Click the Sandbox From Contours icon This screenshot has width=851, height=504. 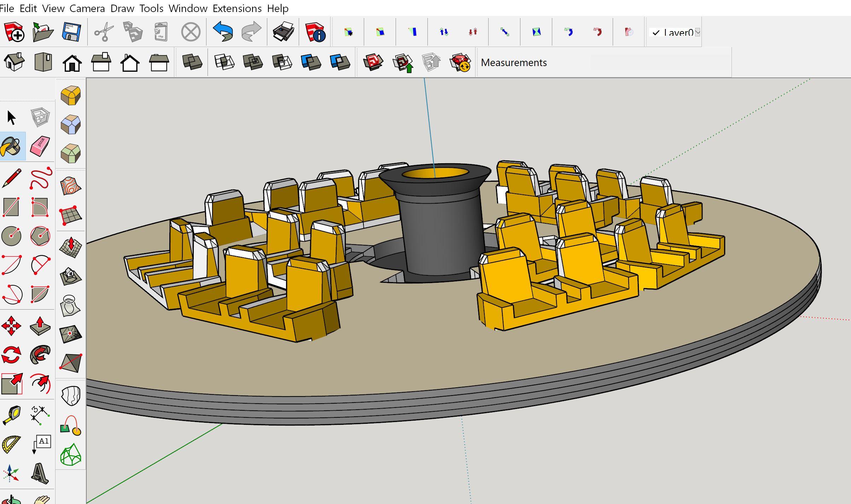pos(71,186)
